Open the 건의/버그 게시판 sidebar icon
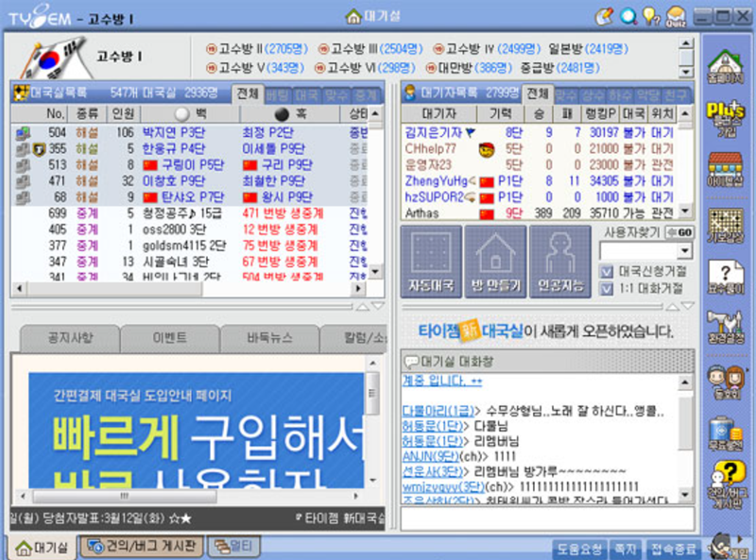 (x=727, y=484)
